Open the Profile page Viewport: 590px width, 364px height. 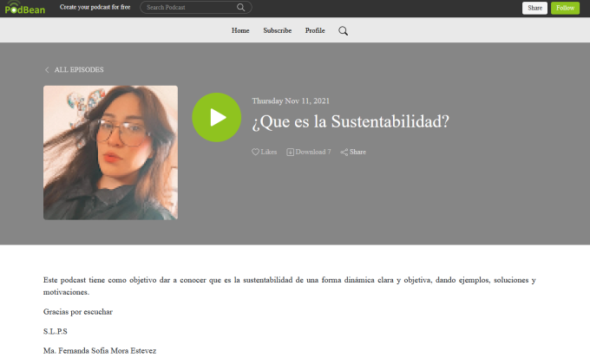pyautogui.click(x=315, y=30)
